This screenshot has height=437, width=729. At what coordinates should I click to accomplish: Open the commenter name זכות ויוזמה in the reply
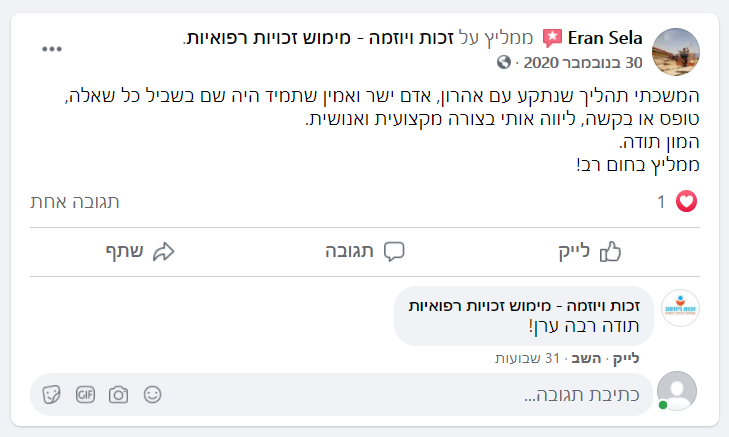point(524,305)
